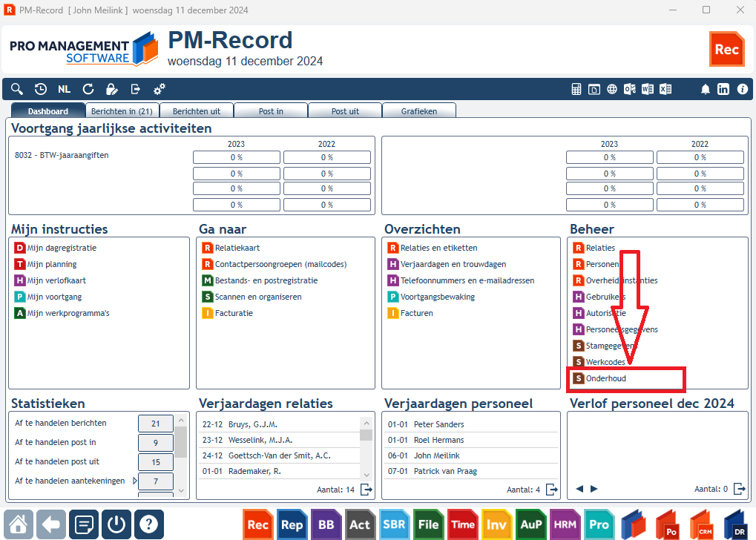
Task: Switch language using the NL button
Action: [x=64, y=89]
